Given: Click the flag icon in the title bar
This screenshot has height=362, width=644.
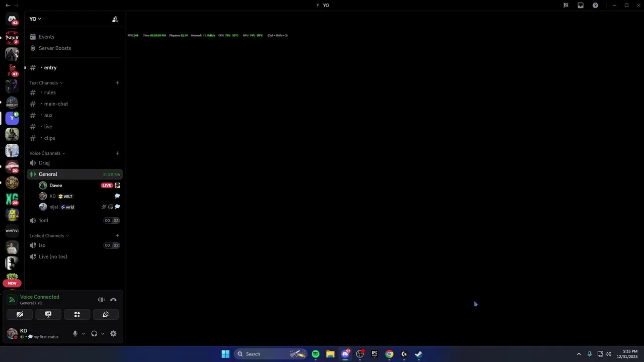Looking at the screenshot, I should coord(566,6).
